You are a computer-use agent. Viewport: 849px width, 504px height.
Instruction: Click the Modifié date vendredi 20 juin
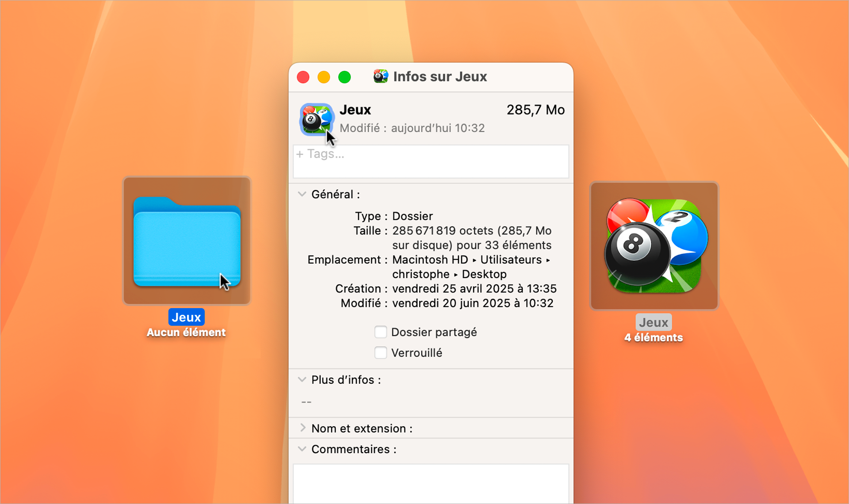point(473,303)
